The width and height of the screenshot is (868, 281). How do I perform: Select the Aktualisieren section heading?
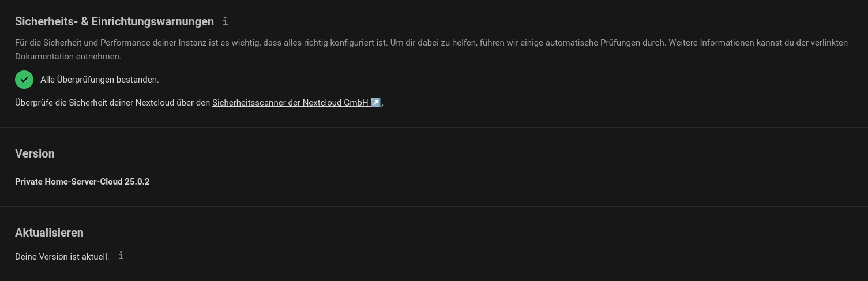tap(49, 233)
